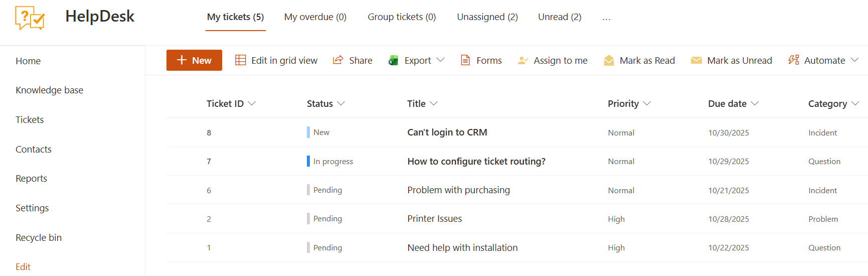Open the Due date column header dropdown
This screenshot has height=276, width=868.
tap(755, 103)
